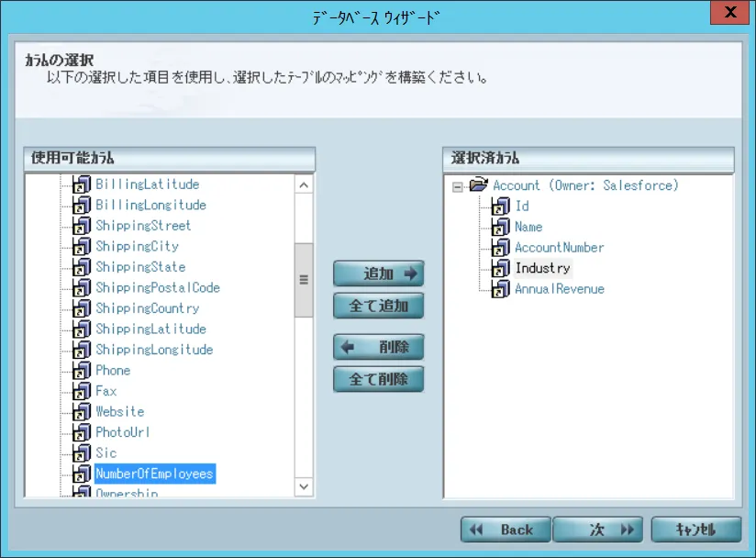The width and height of the screenshot is (756, 558).
Task: Click the 全て削除 button
Action: tap(378, 379)
